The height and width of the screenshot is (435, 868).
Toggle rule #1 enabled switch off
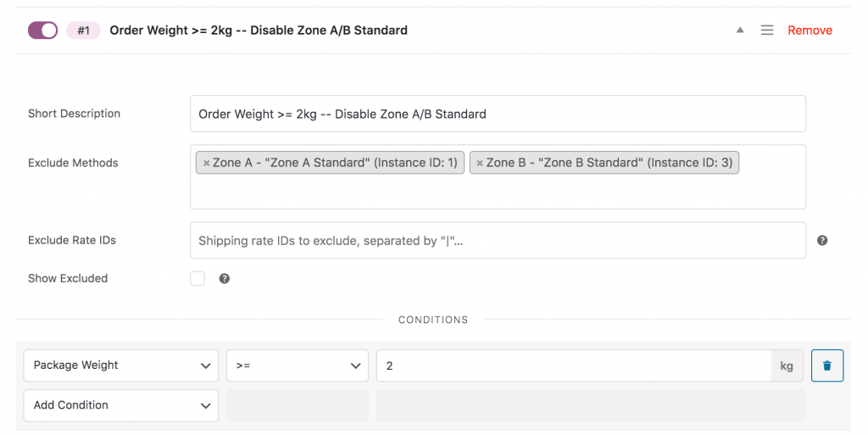point(42,31)
